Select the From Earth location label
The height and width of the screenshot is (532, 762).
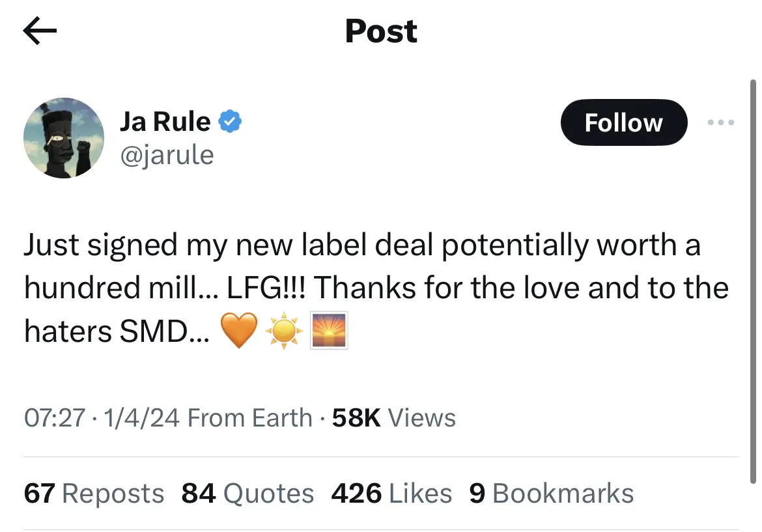pos(250,418)
